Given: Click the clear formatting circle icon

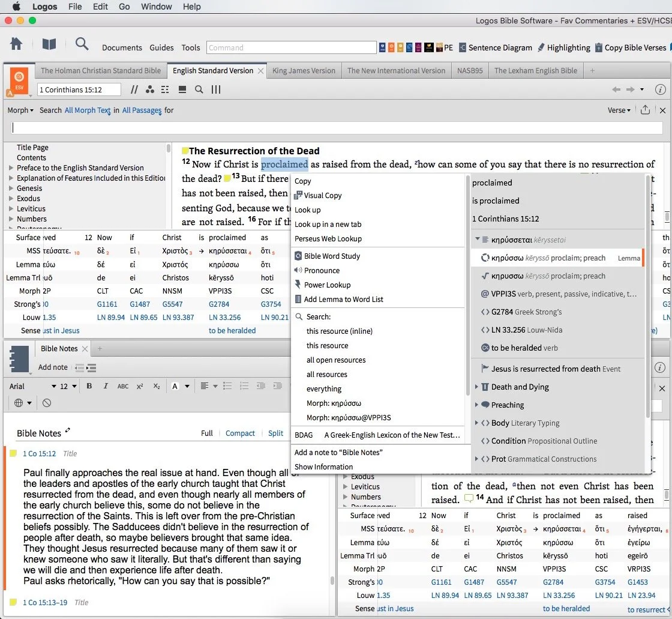Looking at the screenshot, I should (47, 403).
